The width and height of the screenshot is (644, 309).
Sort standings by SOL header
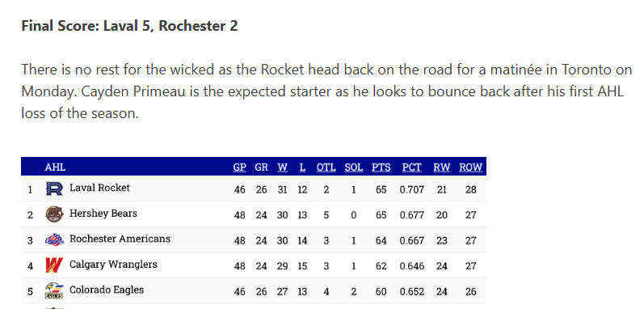pyautogui.click(x=354, y=167)
